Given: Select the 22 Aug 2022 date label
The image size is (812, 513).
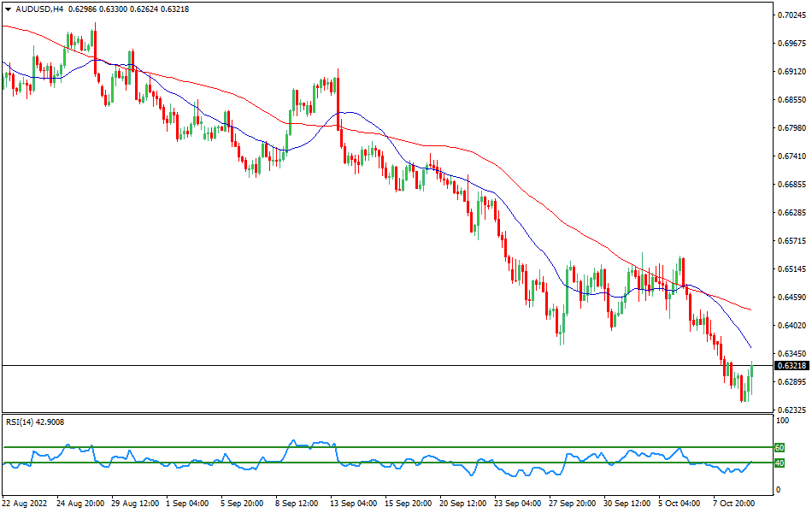Looking at the screenshot, I should coord(27,504).
